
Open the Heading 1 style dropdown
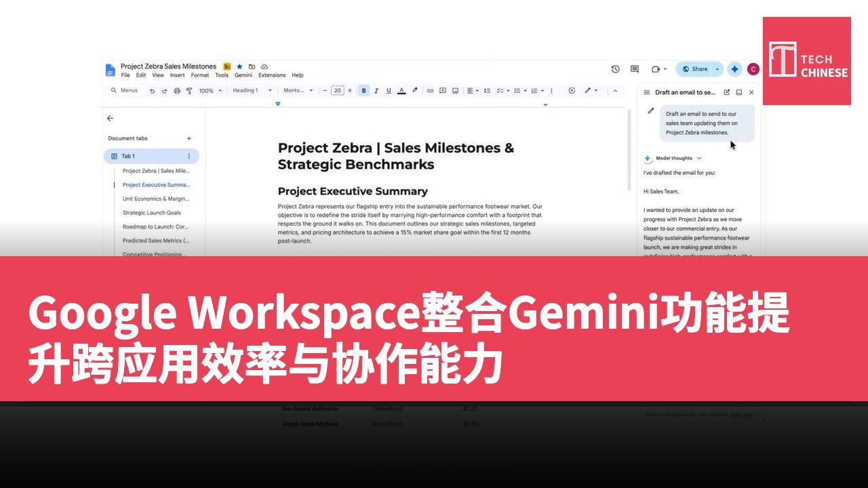[252, 90]
